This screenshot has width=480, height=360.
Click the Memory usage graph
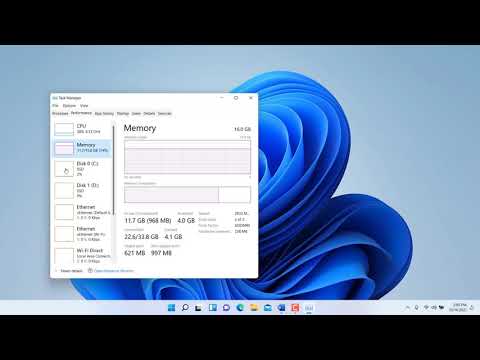coord(187,157)
